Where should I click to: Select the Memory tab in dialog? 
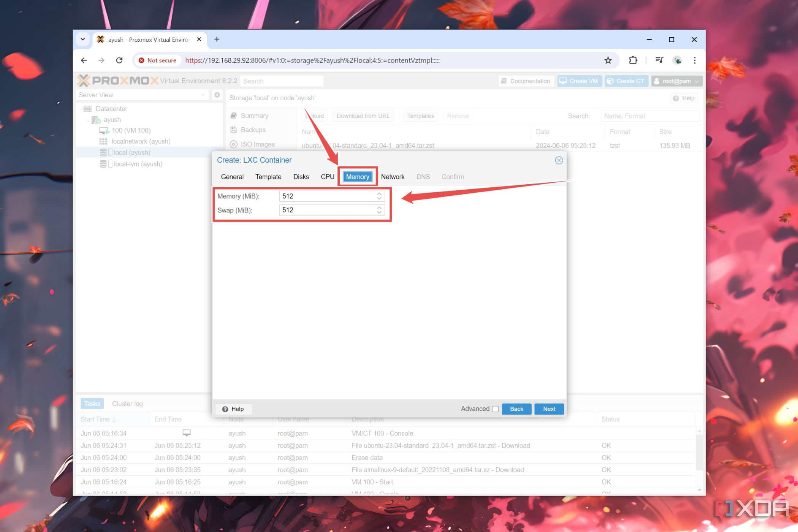[357, 177]
